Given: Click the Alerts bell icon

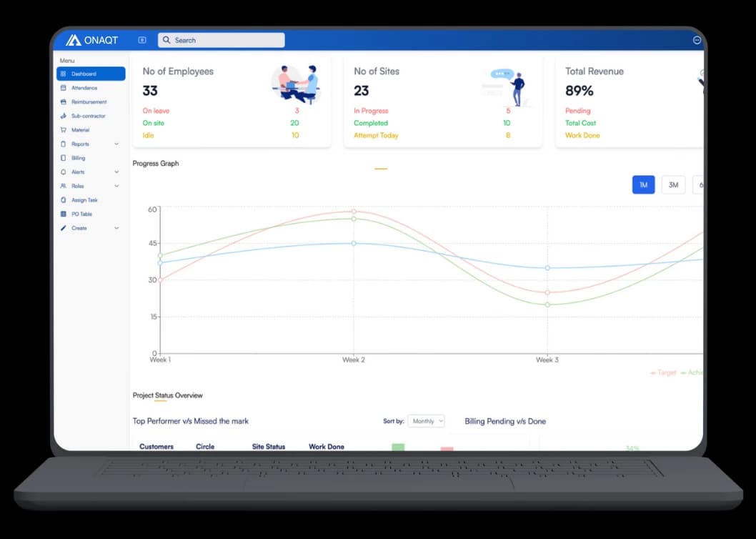Looking at the screenshot, I should pos(65,172).
